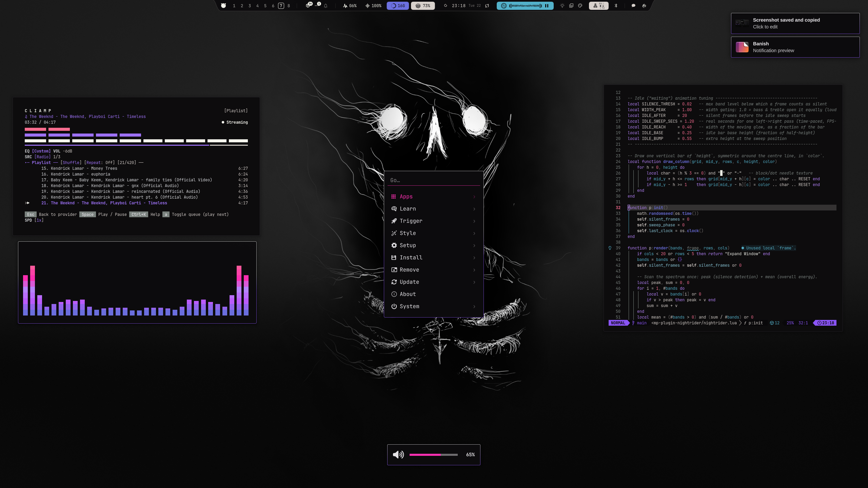Click the audio level 100% indicator

(x=373, y=6)
